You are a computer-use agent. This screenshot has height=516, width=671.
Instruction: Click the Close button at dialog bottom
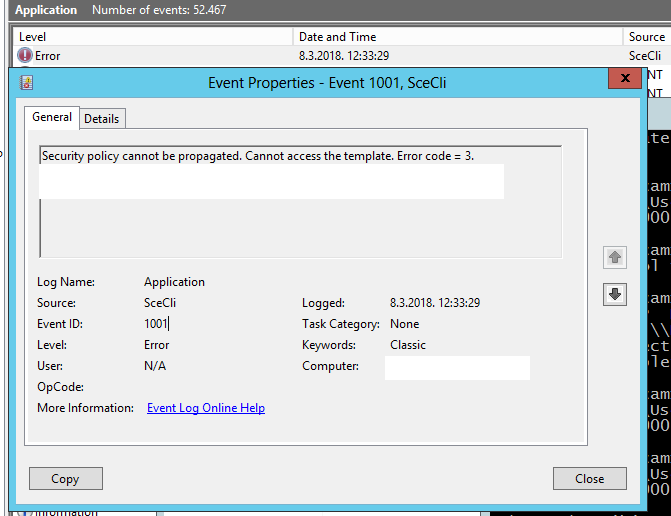[x=589, y=479]
